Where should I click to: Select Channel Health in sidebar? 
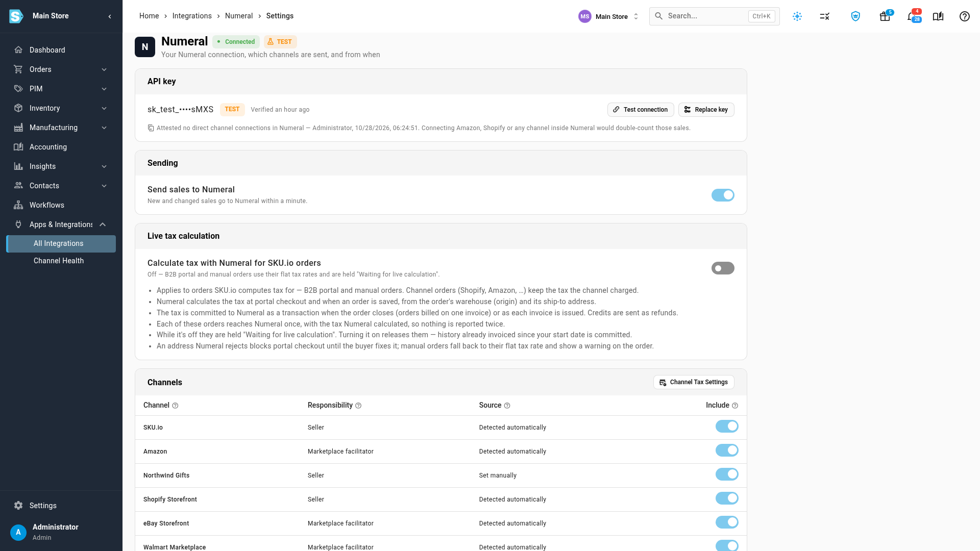[61, 261]
